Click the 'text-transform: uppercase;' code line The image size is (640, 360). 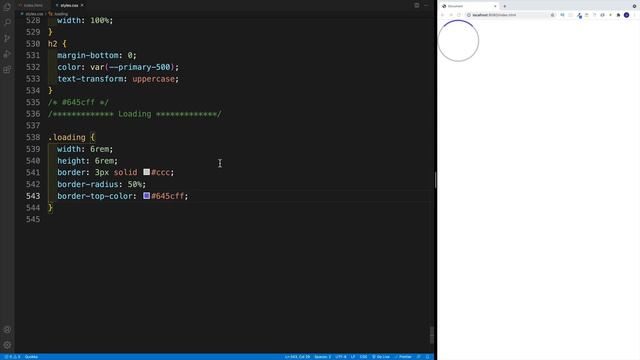tap(118, 79)
